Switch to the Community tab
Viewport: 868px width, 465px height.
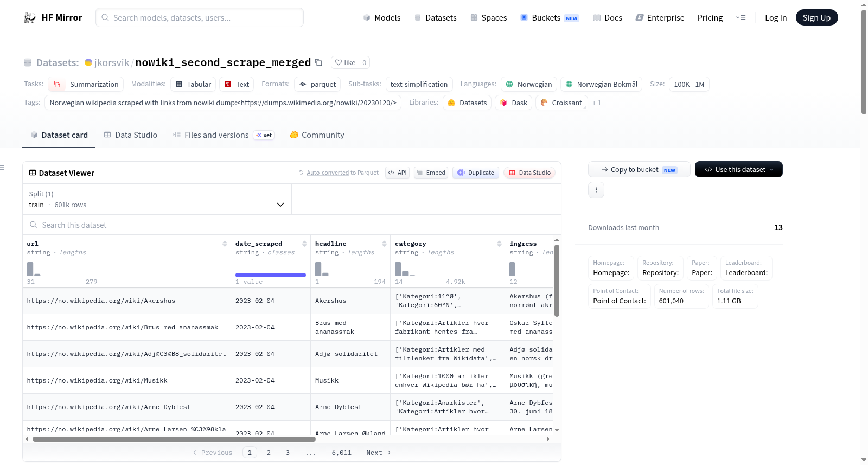pyautogui.click(x=317, y=135)
